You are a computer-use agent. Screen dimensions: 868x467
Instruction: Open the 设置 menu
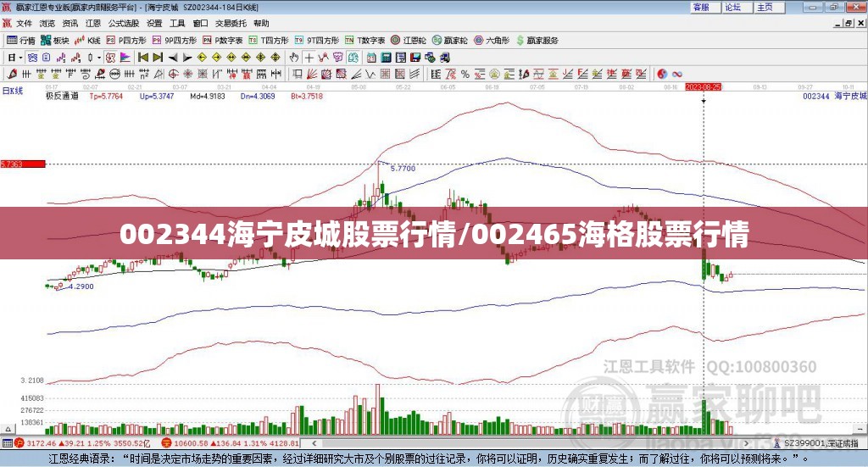154,23
